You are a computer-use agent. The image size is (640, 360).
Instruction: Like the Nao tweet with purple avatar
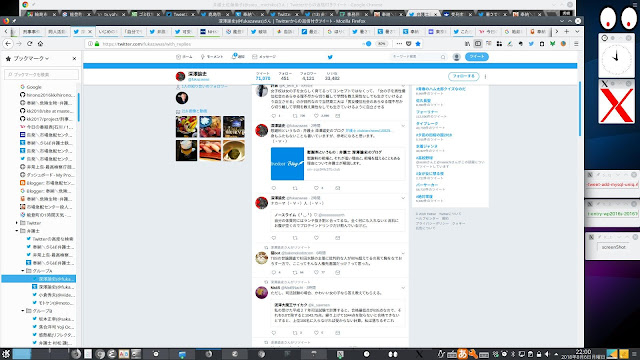point(316,333)
